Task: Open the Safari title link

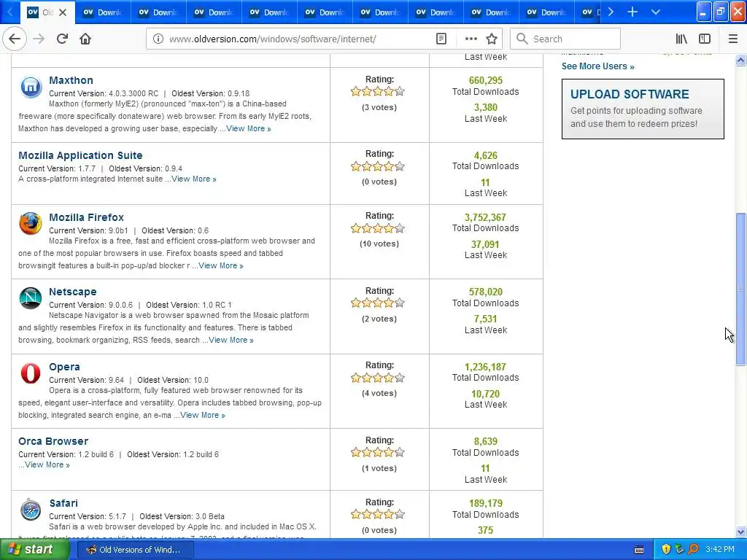Action: (63, 503)
